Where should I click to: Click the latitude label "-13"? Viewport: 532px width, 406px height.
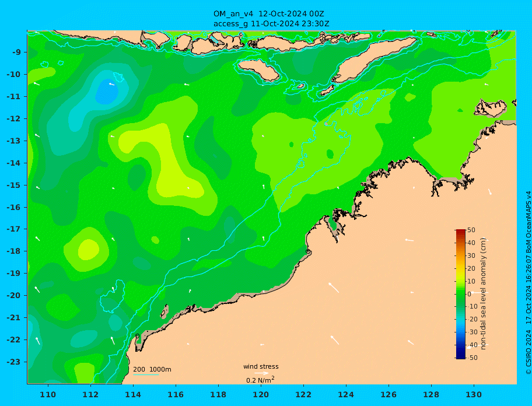point(14,141)
